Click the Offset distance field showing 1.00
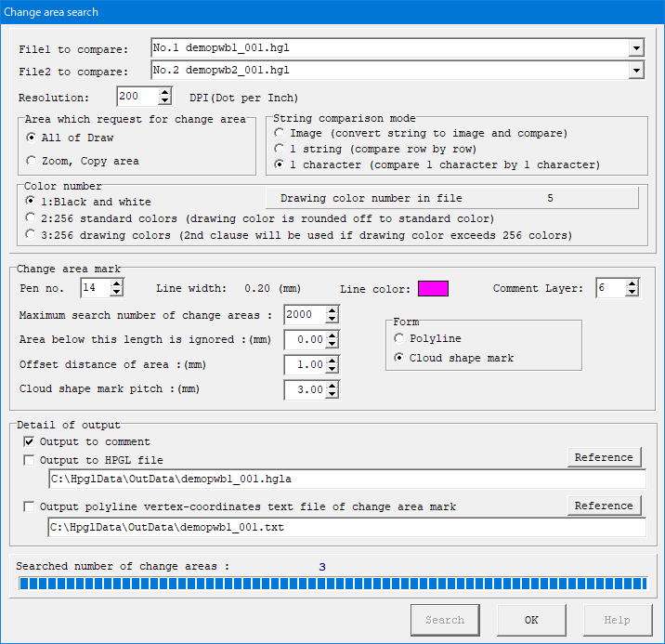Screen dimensions: 665x644 (x=306, y=365)
